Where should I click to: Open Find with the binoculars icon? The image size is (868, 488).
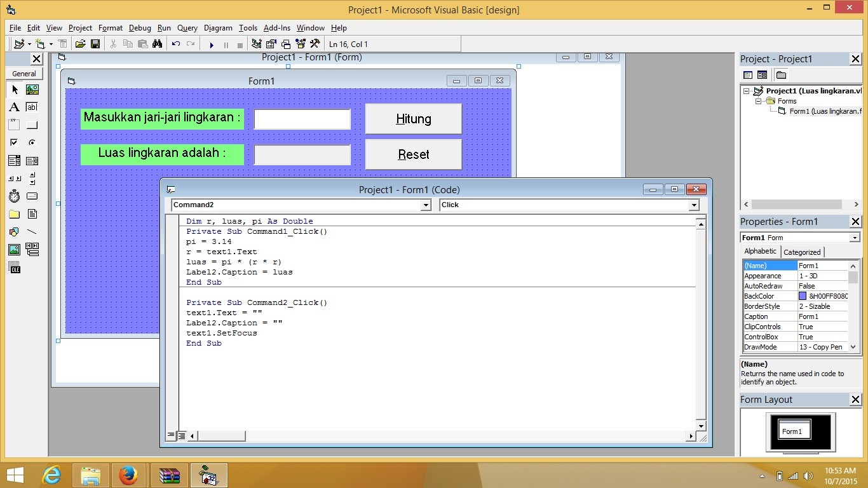click(158, 44)
